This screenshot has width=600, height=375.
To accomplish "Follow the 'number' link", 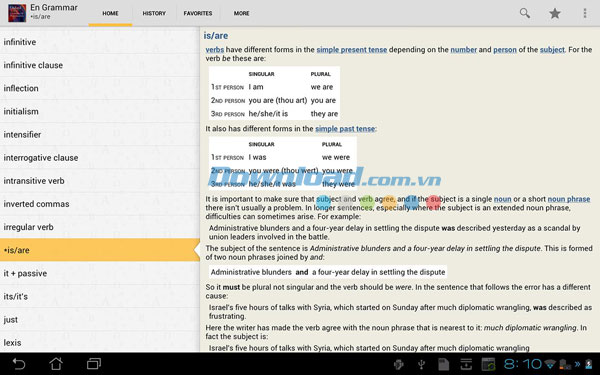I will (x=463, y=50).
